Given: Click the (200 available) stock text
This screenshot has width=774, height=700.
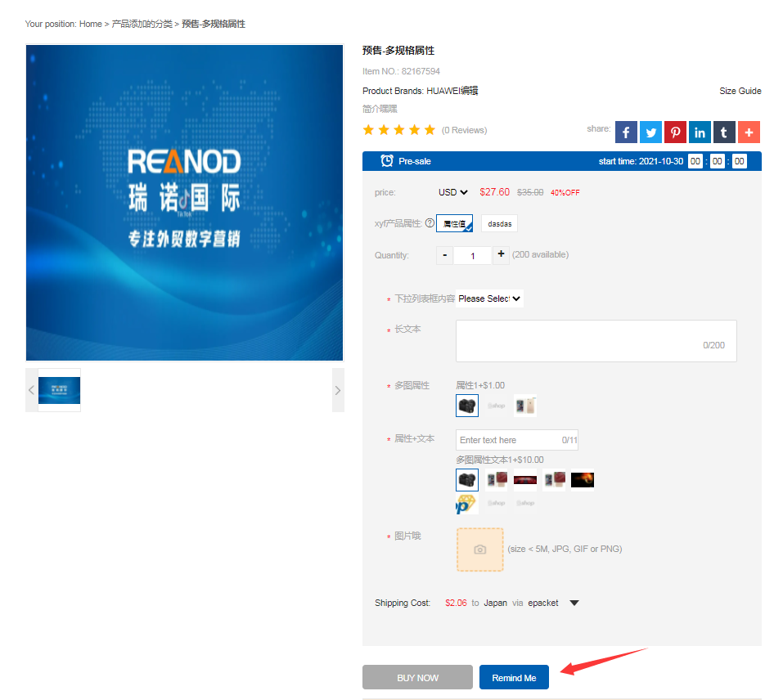Looking at the screenshot, I should coord(540,254).
